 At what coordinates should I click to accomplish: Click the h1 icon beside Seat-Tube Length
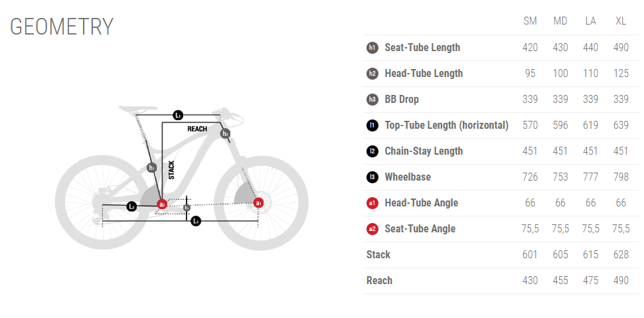pos(372,48)
